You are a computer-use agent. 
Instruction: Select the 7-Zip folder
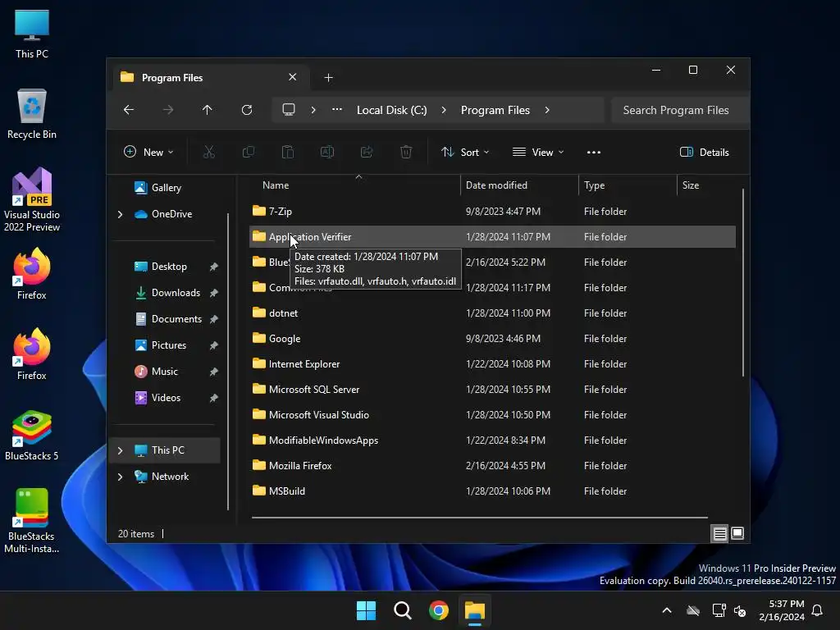coord(492,211)
